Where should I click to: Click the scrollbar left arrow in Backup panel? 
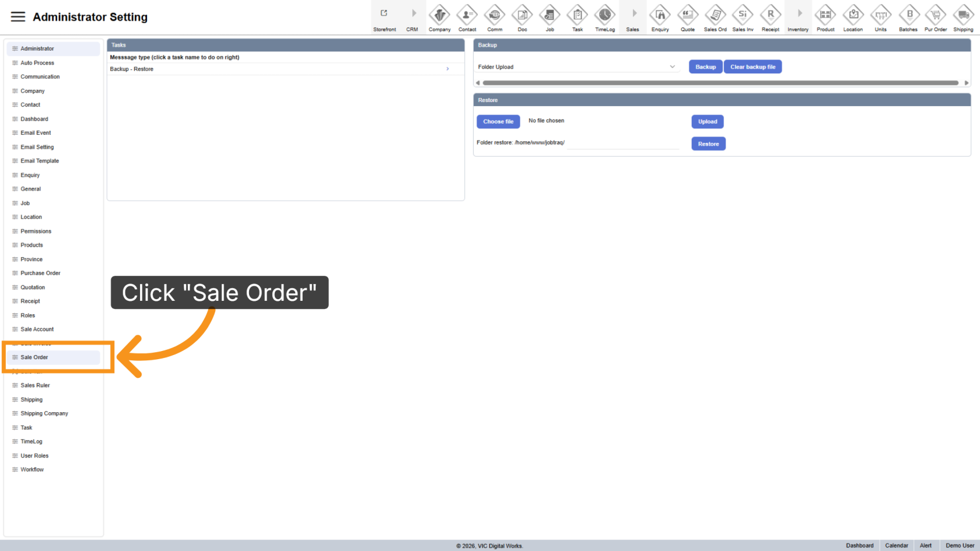(478, 83)
